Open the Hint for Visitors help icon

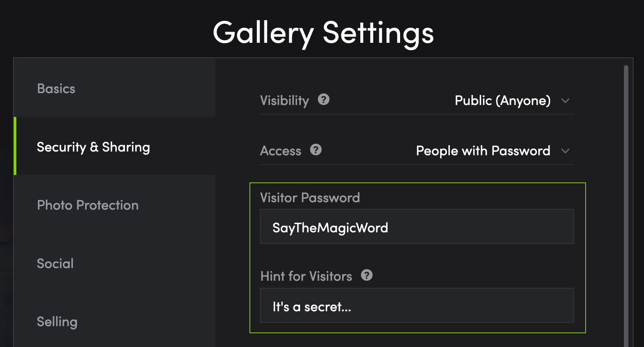[367, 276]
